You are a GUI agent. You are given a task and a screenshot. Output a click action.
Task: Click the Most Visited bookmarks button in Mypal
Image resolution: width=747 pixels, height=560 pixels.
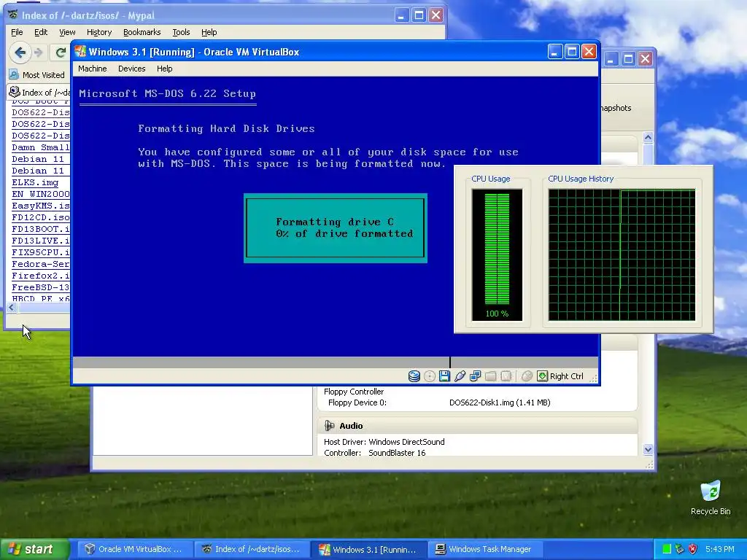[37, 75]
